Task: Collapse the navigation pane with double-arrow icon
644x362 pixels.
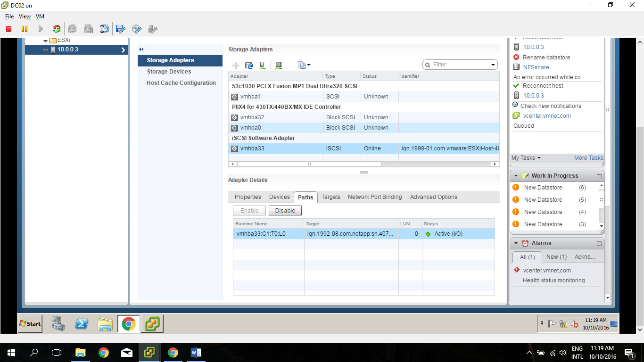Action: (141, 49)
